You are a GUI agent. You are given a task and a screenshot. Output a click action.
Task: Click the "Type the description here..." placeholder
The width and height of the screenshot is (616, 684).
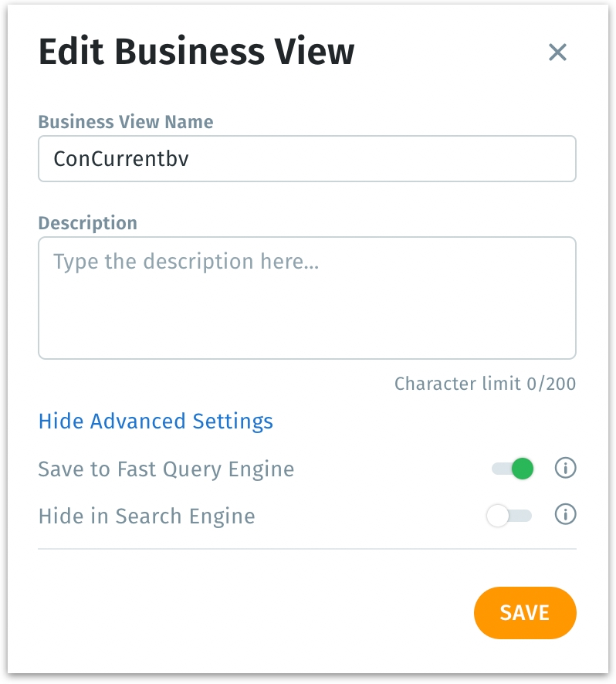(186, 262)
